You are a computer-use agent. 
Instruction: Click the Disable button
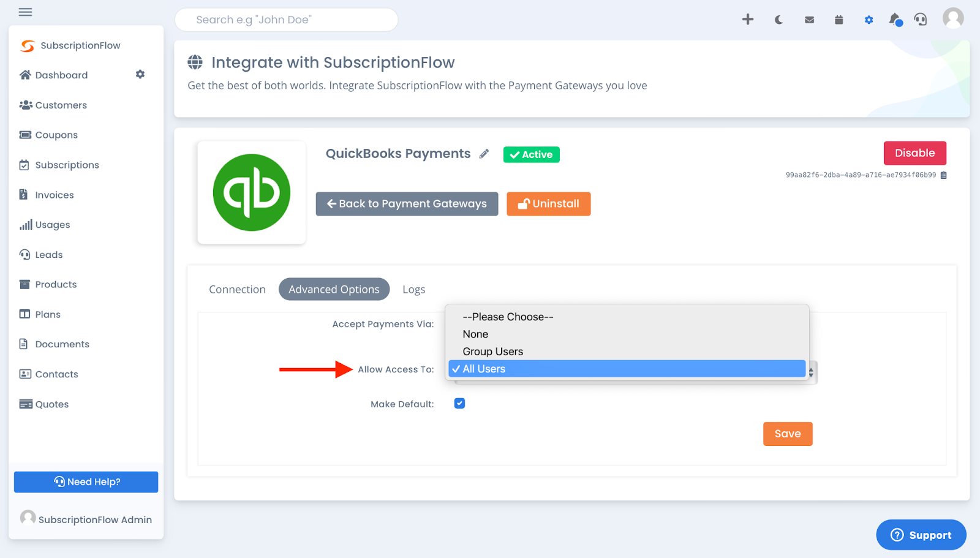[915, 153]
